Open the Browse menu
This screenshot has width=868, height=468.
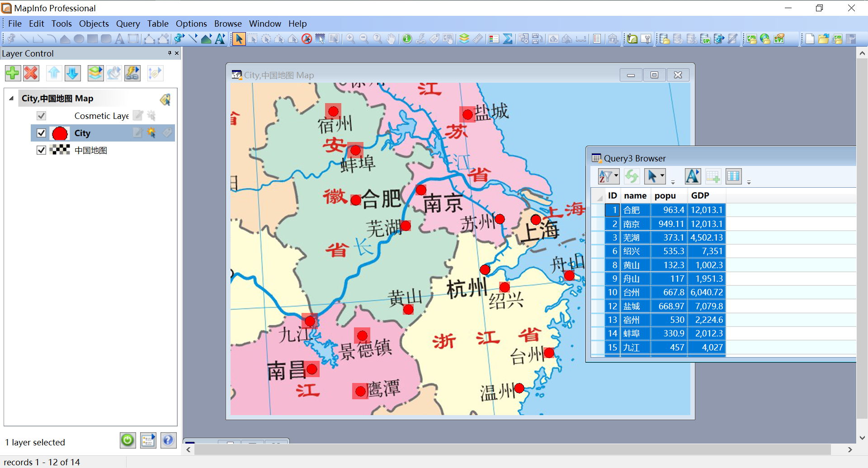click(x=228, y=24)
